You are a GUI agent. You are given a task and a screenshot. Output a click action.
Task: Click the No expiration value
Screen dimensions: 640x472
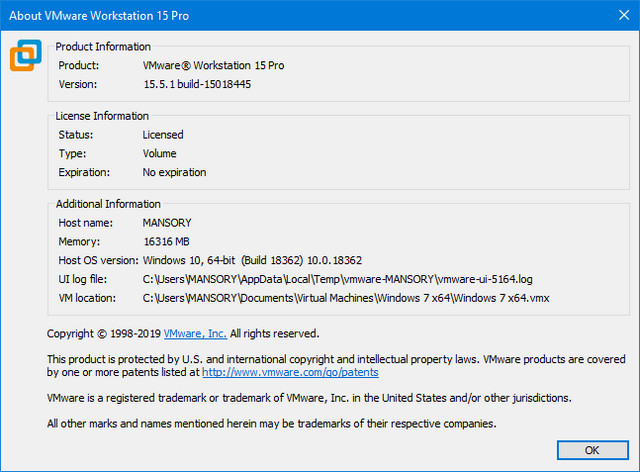click(x=174, y=172)
